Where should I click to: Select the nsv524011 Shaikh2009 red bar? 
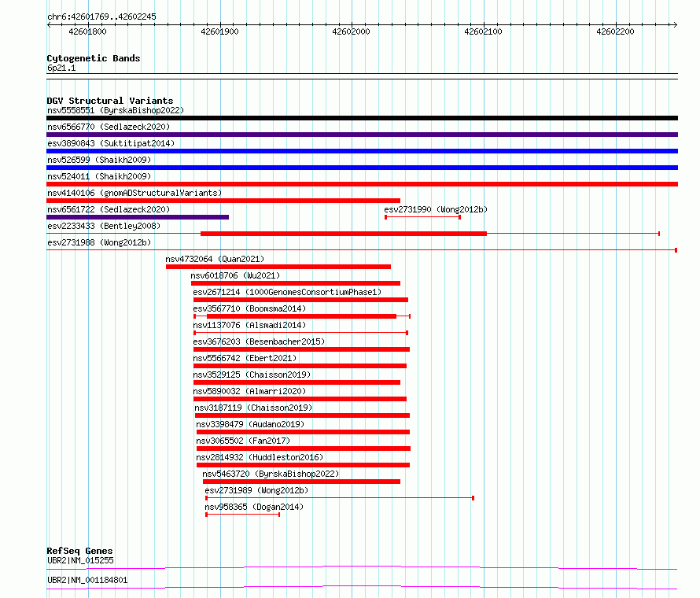point(362,184)
